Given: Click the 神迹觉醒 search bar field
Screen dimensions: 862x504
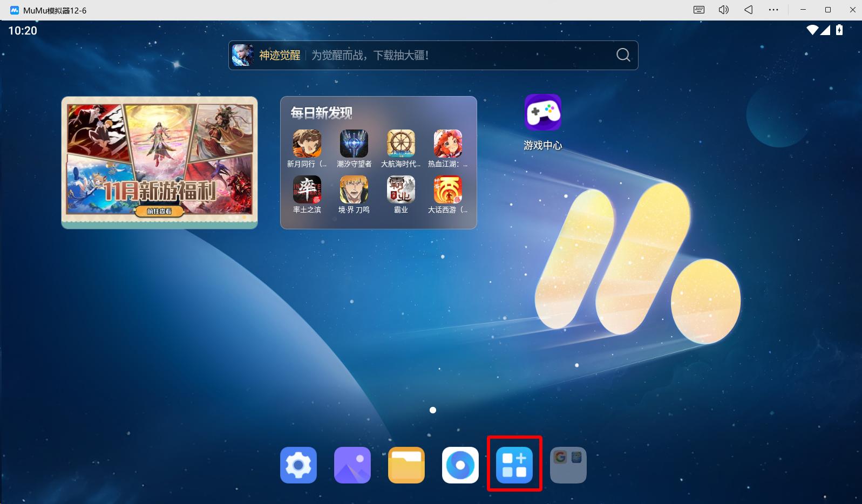Looking at the screenshot, I should tap(432, 55).
